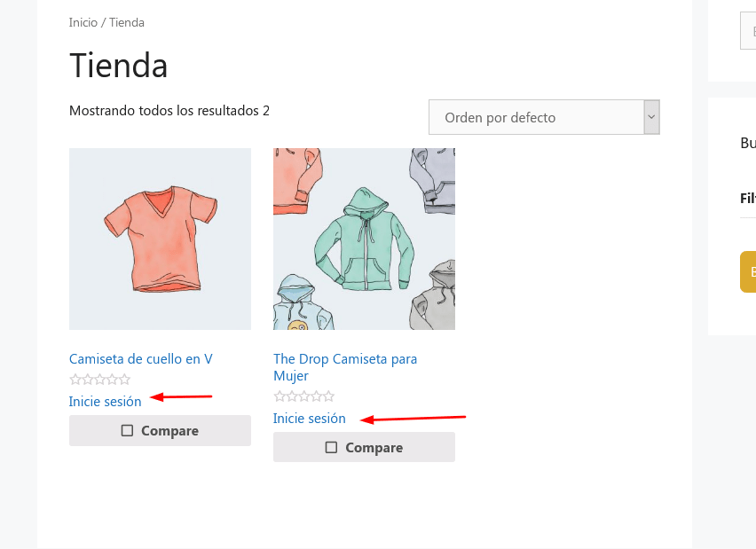Open the Camiseta de cuello en V link
Image resolution: width=756 pixels, height=549 pixels.
[x=141, y=359]
